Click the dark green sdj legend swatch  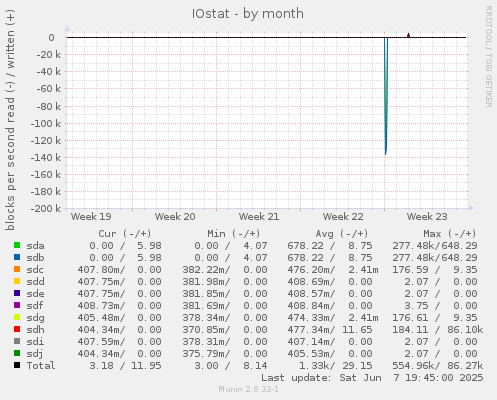17,353
